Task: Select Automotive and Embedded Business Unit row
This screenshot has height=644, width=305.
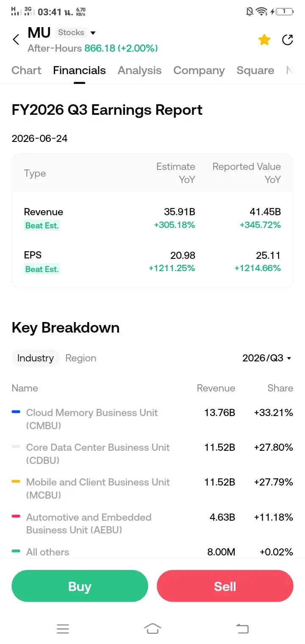Action: (x=152, y=524)
